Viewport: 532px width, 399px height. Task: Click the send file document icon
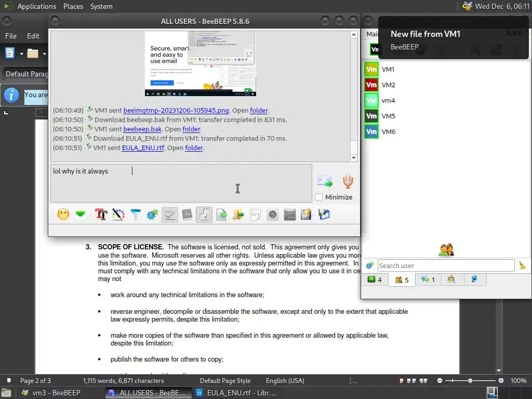pos(221,215)
